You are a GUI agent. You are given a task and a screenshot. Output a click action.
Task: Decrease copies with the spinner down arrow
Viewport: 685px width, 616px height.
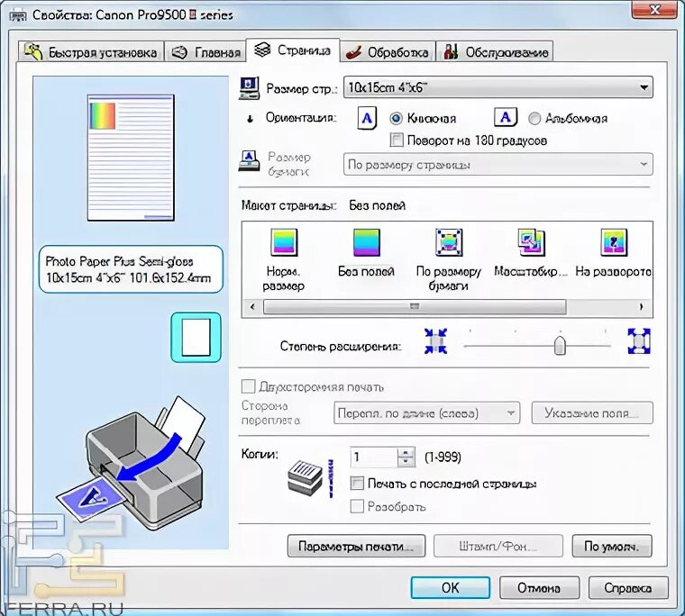coord(406,462)
